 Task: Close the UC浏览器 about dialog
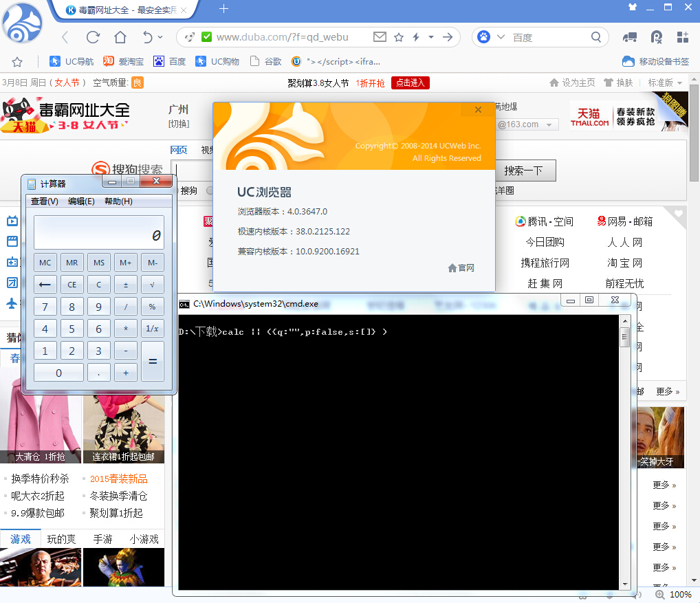478,109
